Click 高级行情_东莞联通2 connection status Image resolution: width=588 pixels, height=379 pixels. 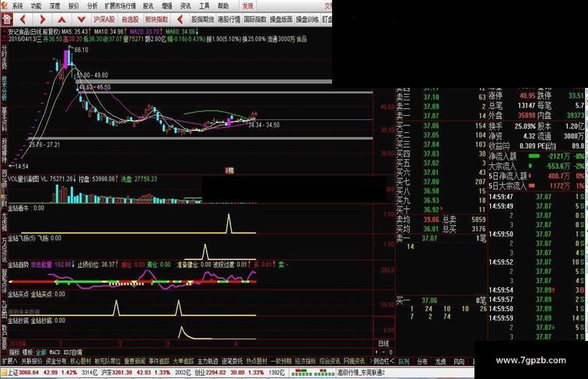362,373
